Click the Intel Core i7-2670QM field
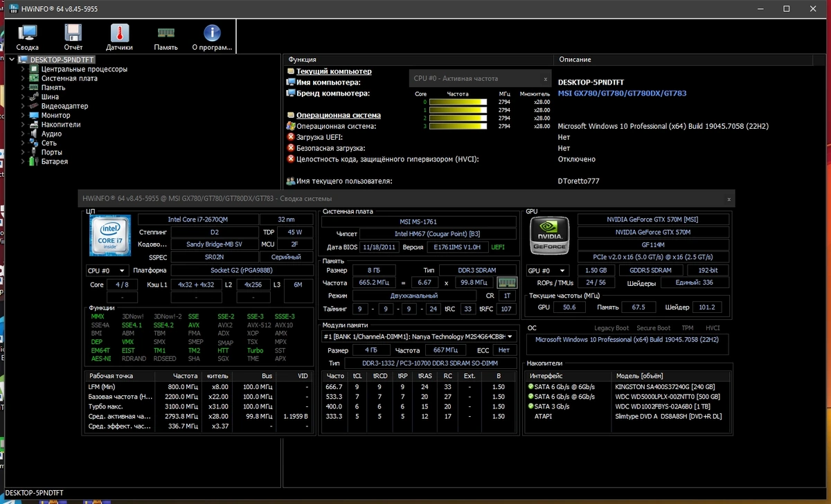The image size is (831, 504). click(197, 219)
